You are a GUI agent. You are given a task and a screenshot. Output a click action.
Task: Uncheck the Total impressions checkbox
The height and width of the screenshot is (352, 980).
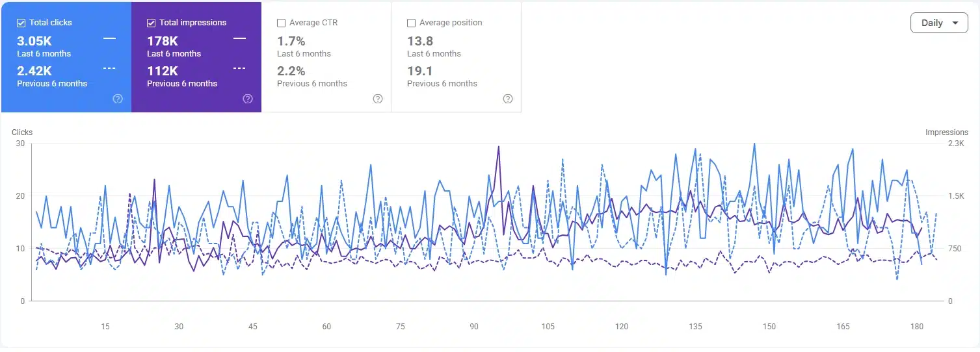click(152, 23)
